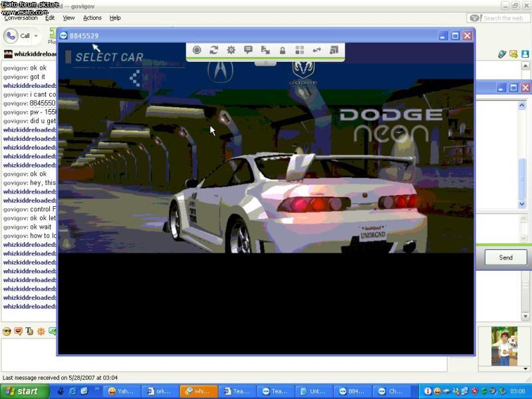
Task: Click the file transfer icon in remote toolbar
Action: pyautogui.click(x=265, y=51)
